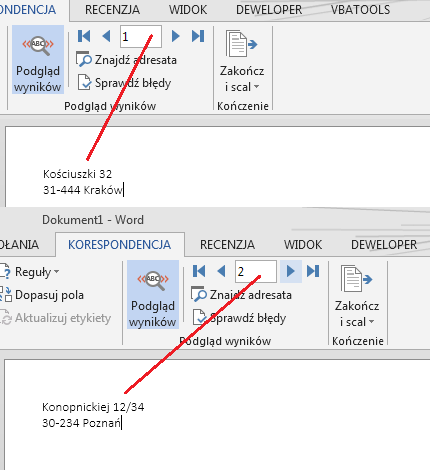The height and width of the screenshot is (470, 430).
Task: Open RECENZJA tab in lower window
Action: (227, 245)
